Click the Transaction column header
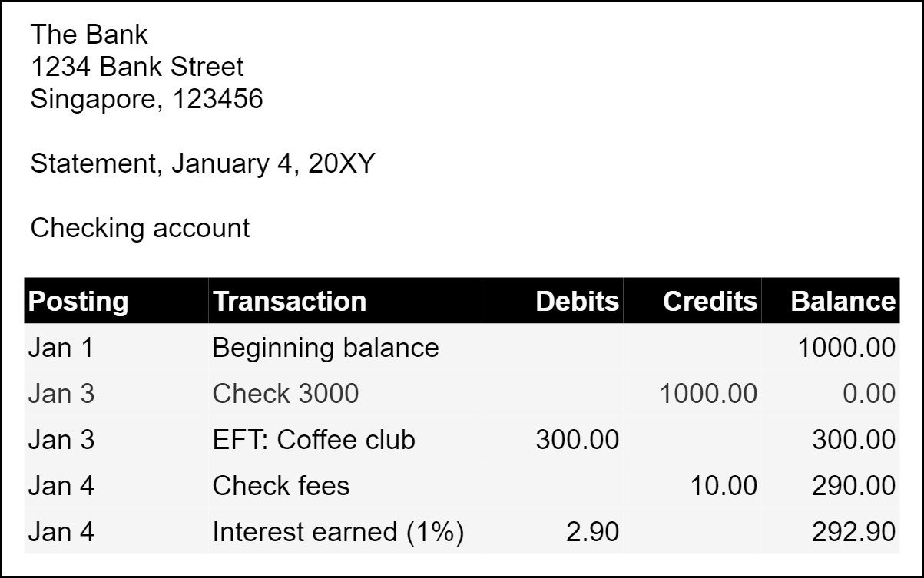This screenshot has width=924, height=578. (290, 301)
